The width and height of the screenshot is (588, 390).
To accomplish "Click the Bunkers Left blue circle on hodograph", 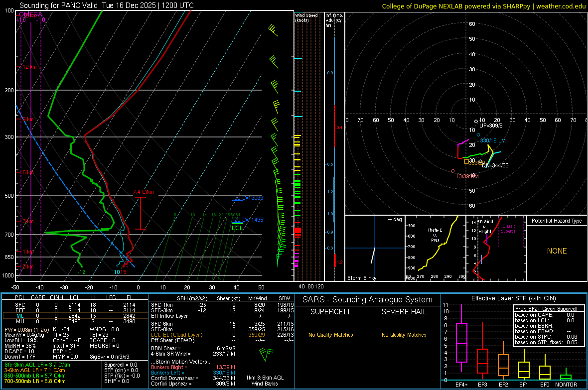I will point(478,134).
